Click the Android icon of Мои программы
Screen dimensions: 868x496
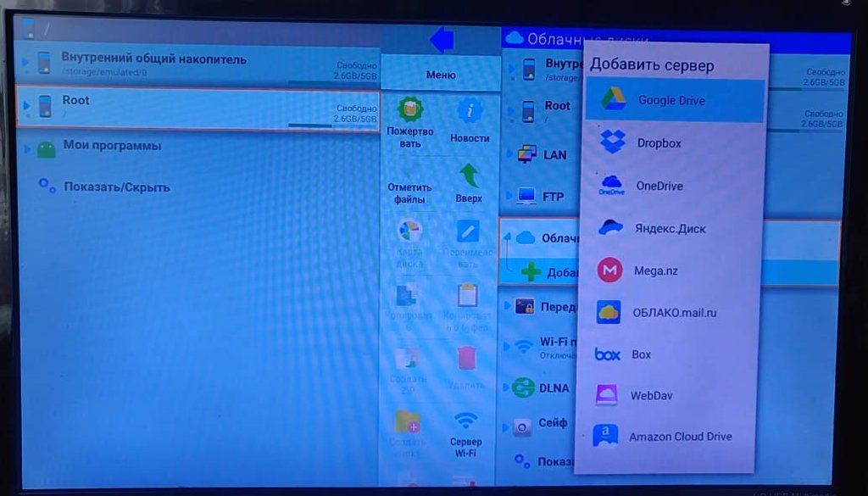[x=47, y=148]
